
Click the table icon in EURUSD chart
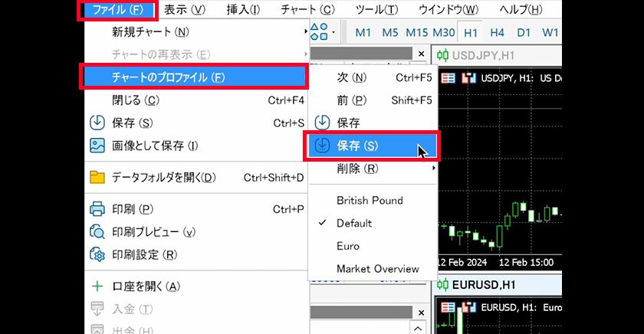(x=448, y=307)
